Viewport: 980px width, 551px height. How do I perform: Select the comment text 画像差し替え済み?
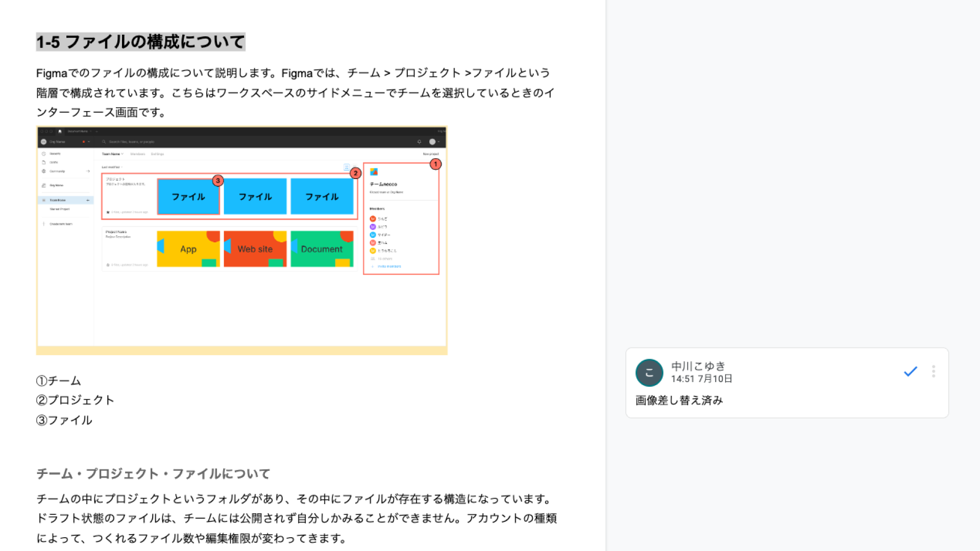click(679, 400)
